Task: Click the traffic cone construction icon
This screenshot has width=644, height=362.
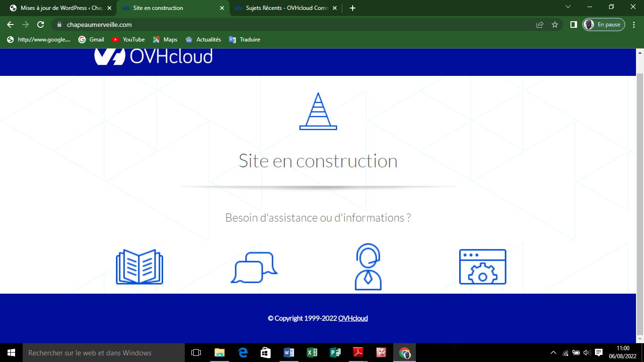Action: click(x=318, y=111)
